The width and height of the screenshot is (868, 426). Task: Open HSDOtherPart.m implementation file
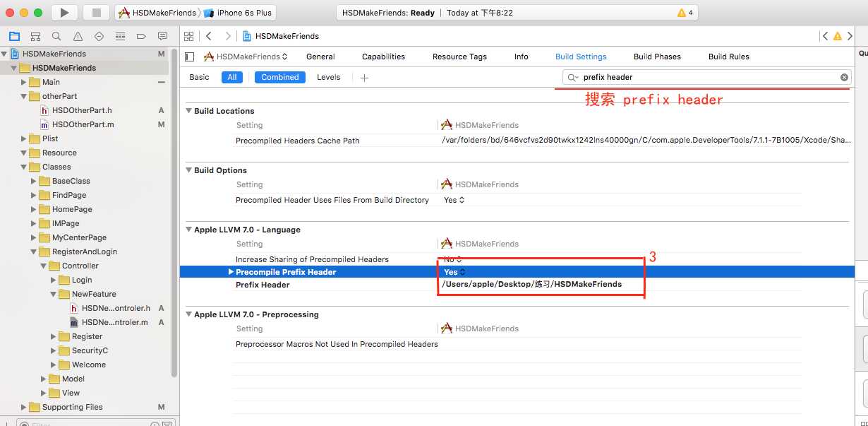(x=83, y=124)
